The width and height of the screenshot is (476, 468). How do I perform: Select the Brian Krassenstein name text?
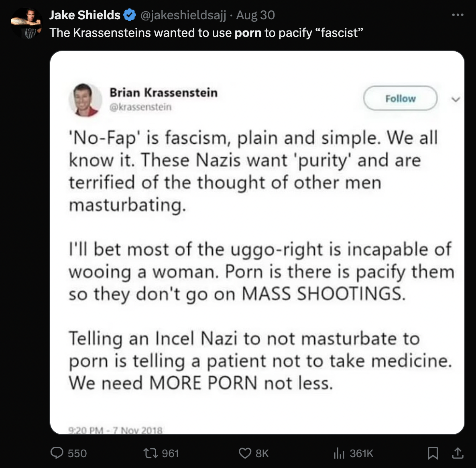pos(163,93)
